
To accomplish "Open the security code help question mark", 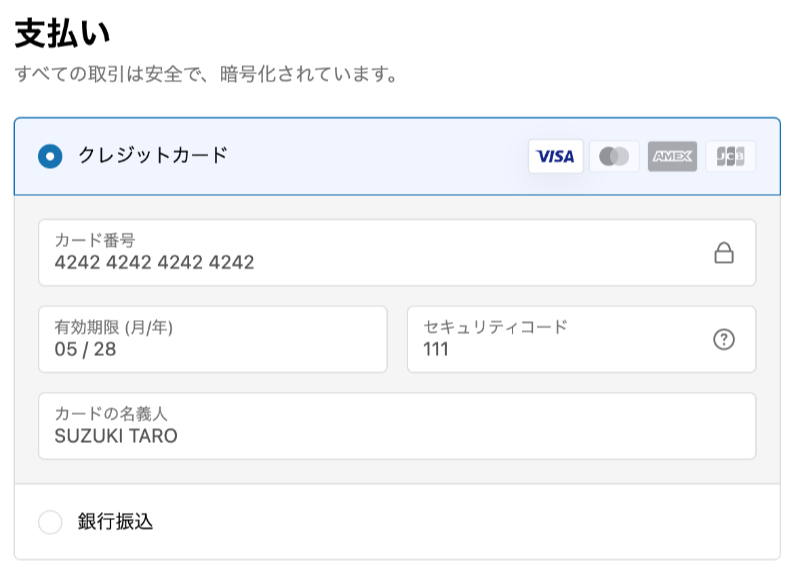I will (724, 339).
